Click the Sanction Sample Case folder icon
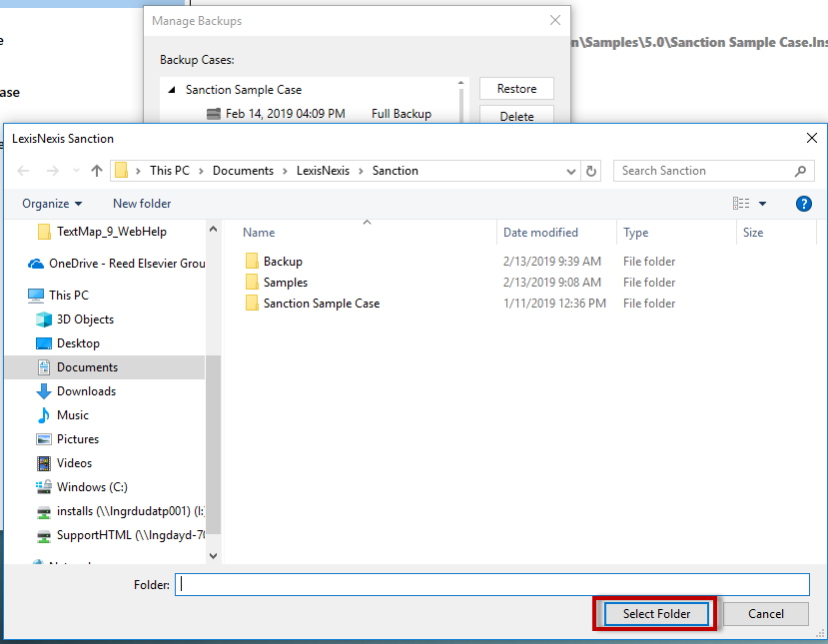 [x=252, y=303]
